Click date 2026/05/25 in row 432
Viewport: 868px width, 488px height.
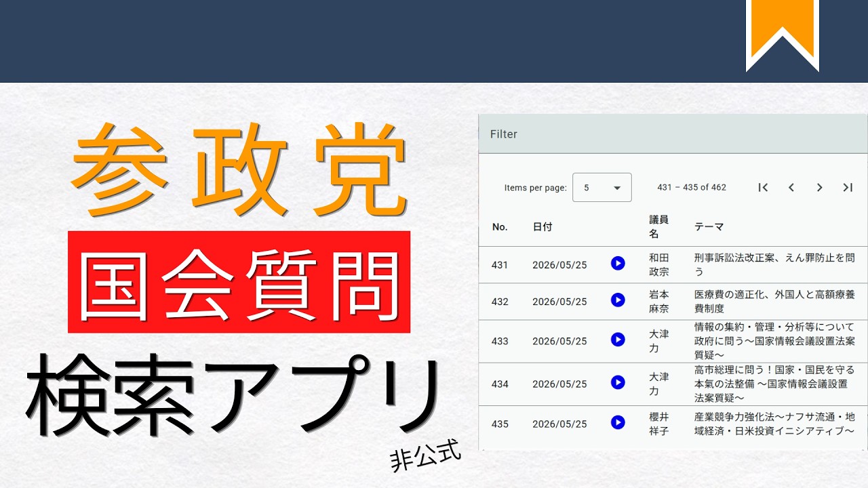pos(559,302)
